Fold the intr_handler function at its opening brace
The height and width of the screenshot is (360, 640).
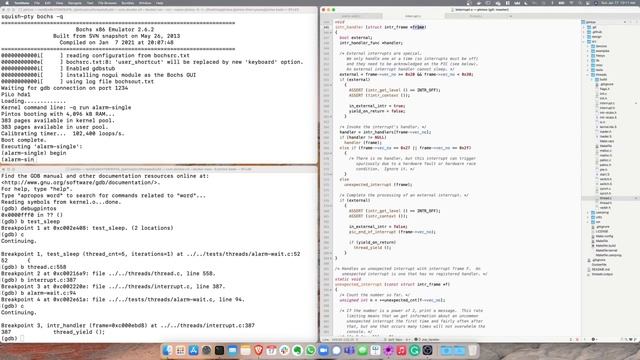tap(330, 32)
